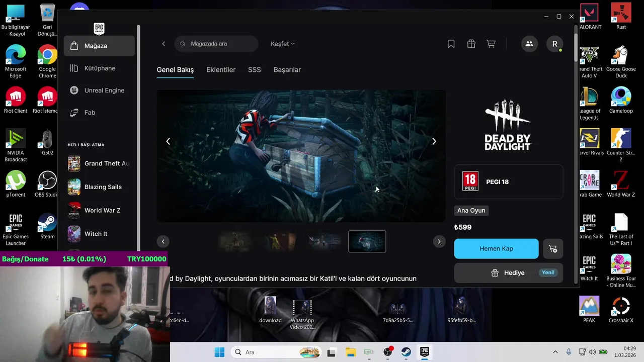The width and height of the screenshot is (644, 362).
Task: Select the Rust desktop shortcut
Action: click(621, 17)
